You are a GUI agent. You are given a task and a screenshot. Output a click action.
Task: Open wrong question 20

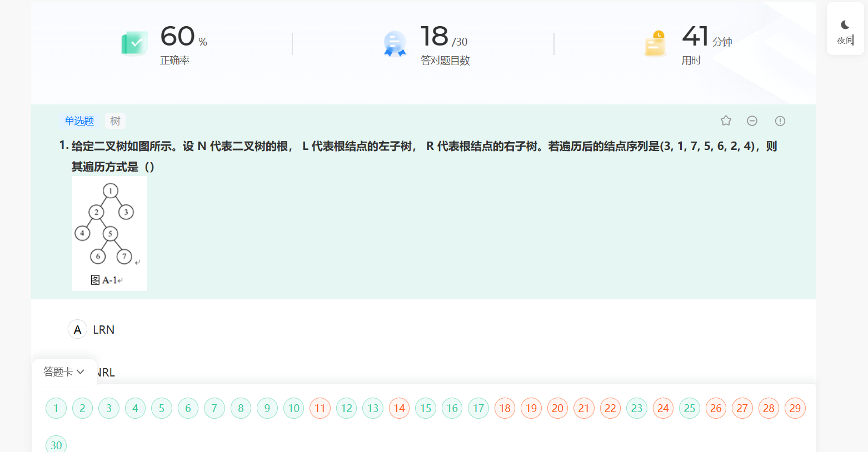pos(557,408)
